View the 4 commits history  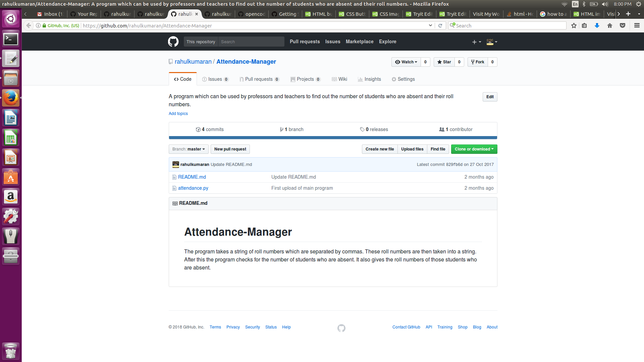pos(210,129)
